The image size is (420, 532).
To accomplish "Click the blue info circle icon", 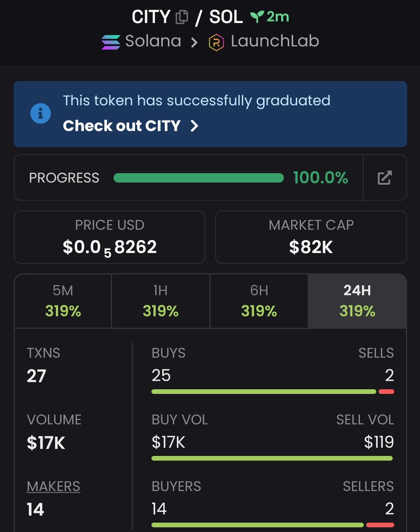I will 40,113.
